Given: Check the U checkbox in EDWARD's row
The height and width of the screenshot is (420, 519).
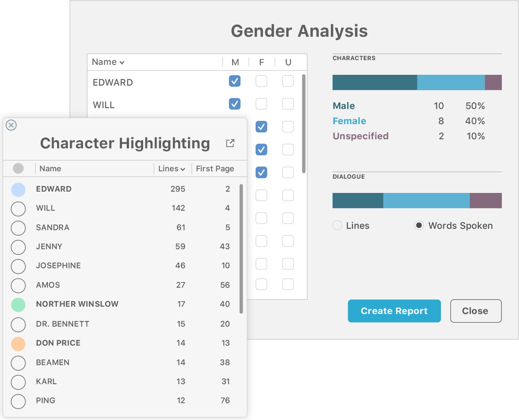Looking at the screenshot, I should [288, 81].
